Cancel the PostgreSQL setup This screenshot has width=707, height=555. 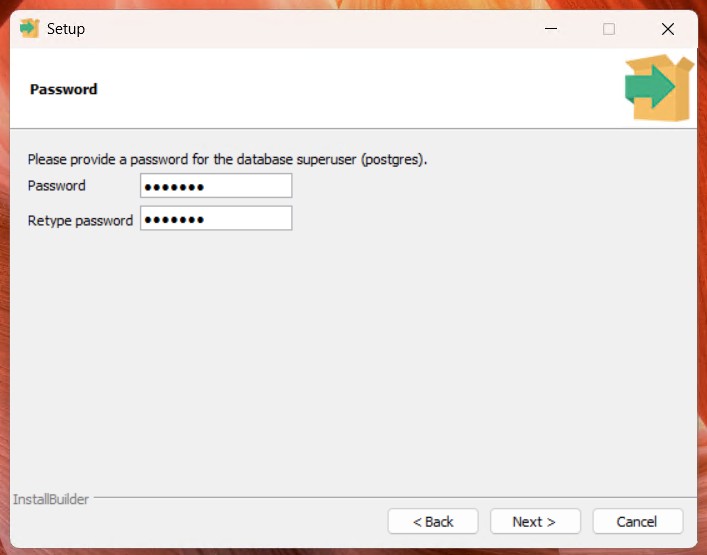638,521
